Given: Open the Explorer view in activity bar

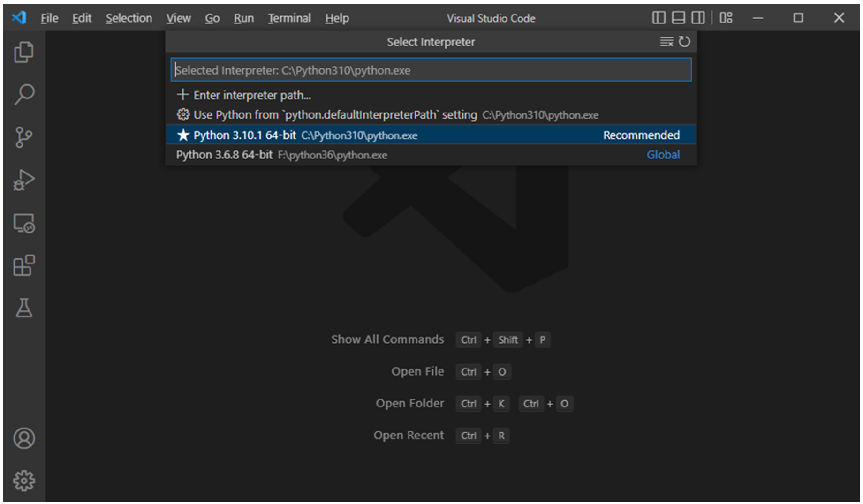Looking at the screenshot, I should point(23,52).
